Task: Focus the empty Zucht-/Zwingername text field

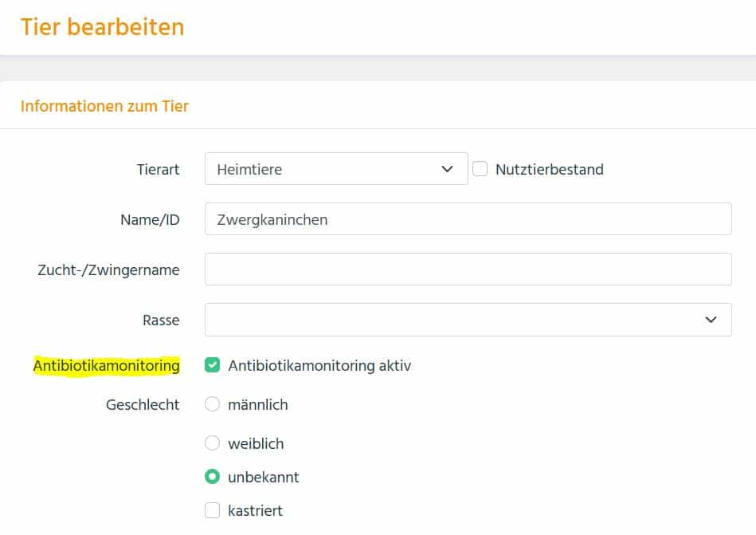Action: 468,269
